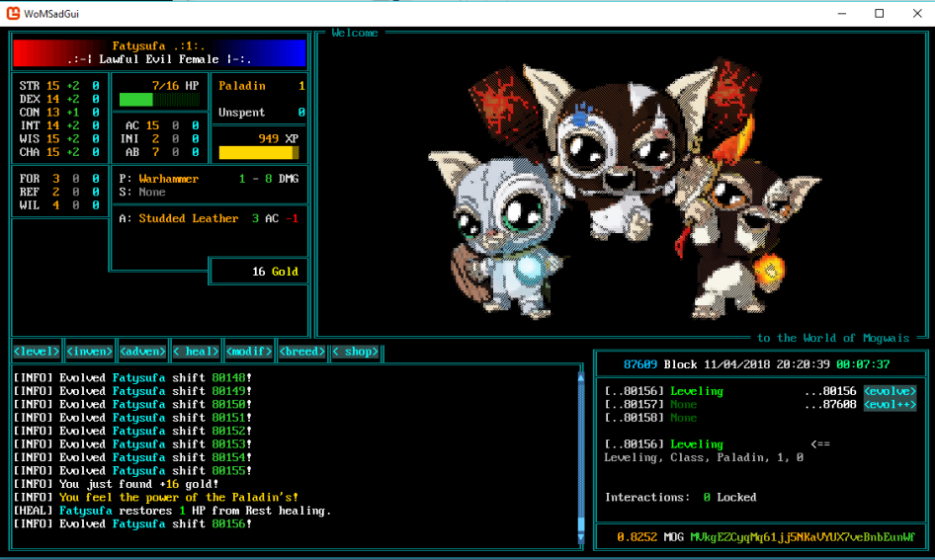
Task: Open the <breed> button
Action: [301, 352]
